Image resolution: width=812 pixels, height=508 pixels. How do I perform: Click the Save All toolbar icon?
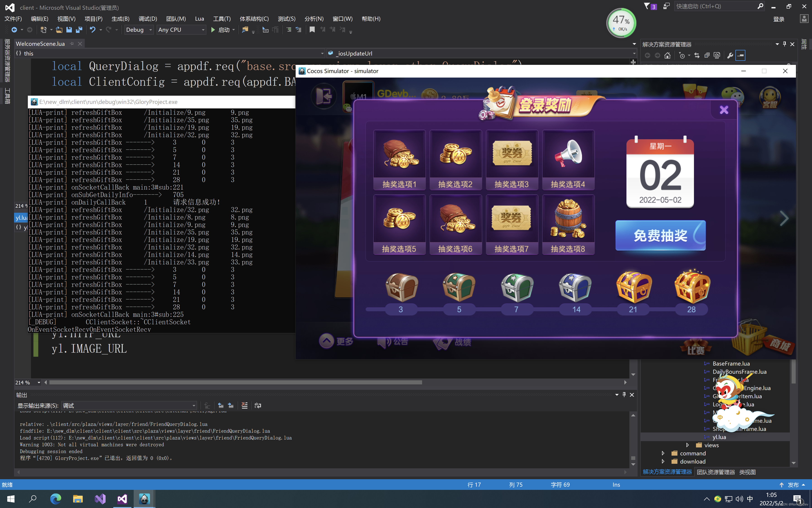[79, 29]
